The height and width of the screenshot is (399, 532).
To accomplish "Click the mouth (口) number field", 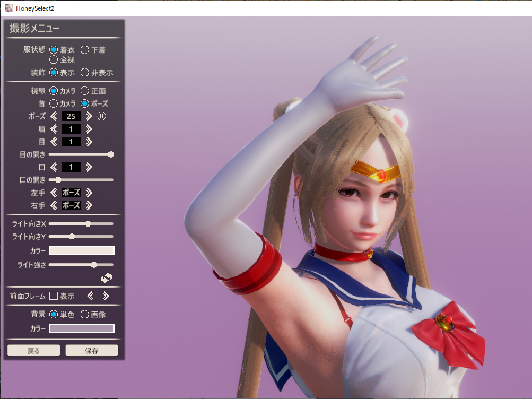I will 71,167.
